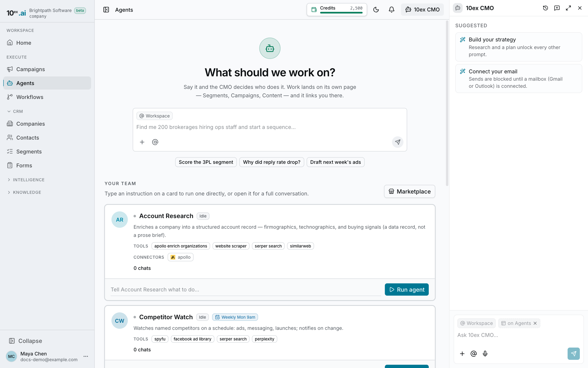This screenshot has width=588, height=368.
Task: Insert a mention in the main prompt box
Action: (155, 142)
